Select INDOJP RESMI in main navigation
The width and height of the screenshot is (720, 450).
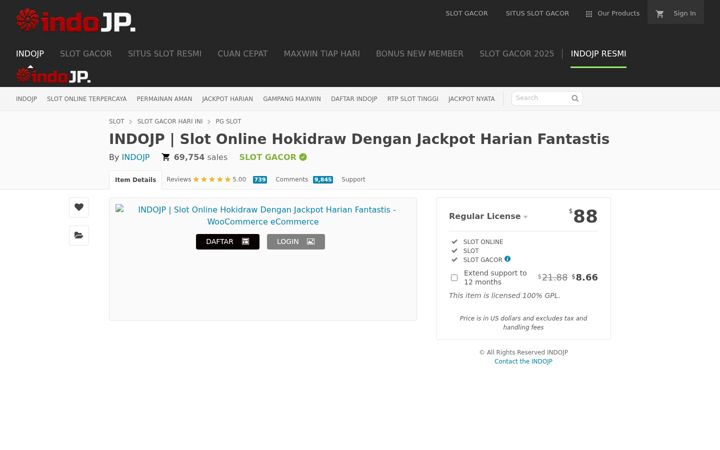coord(598,54)
